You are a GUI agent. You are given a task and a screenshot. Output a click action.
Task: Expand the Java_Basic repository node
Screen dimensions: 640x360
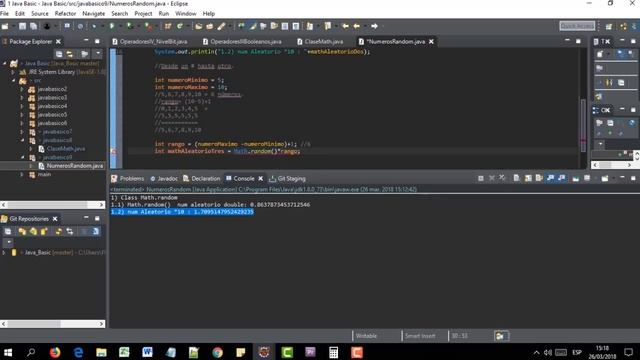(4, 253)
